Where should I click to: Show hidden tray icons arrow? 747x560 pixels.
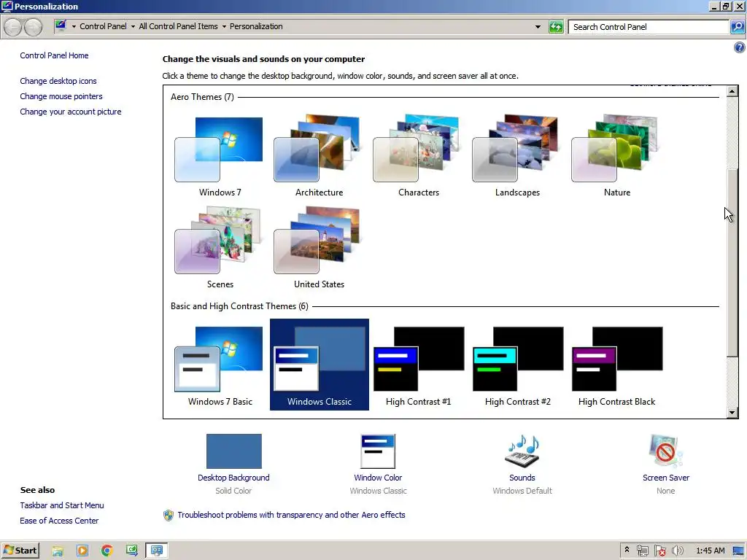[627, 551]
